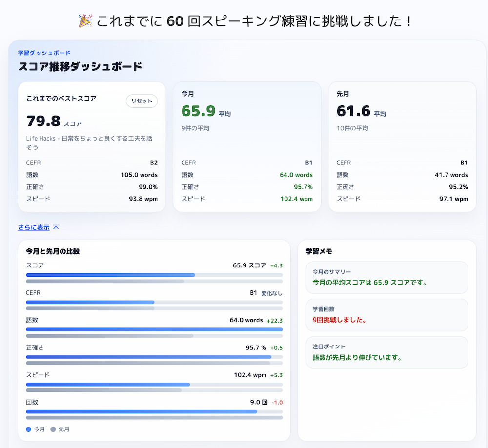488x448 pixels.
Task: Click the 79.8 best score value
Action: (x=43, y=121)
